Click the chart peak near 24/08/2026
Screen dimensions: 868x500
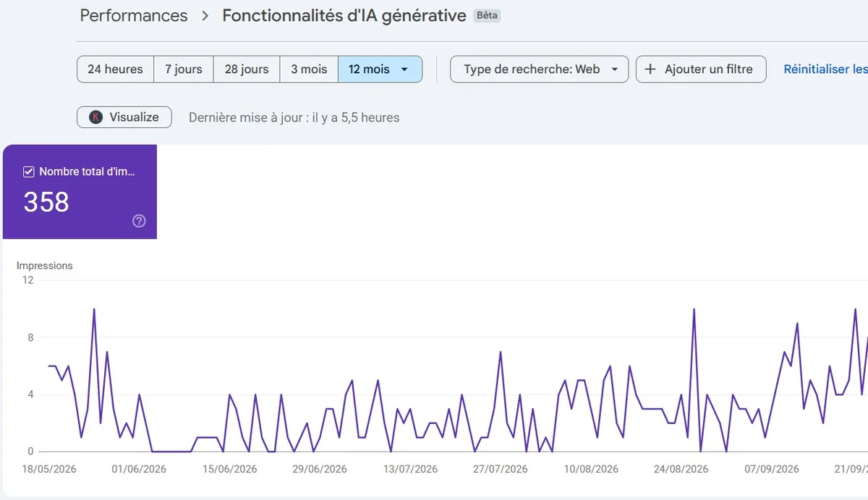click(694, 310)
